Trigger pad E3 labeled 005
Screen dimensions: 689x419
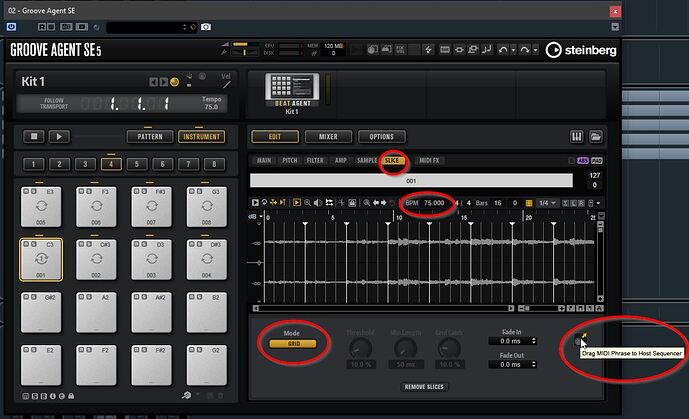click(x=41, y=207)
